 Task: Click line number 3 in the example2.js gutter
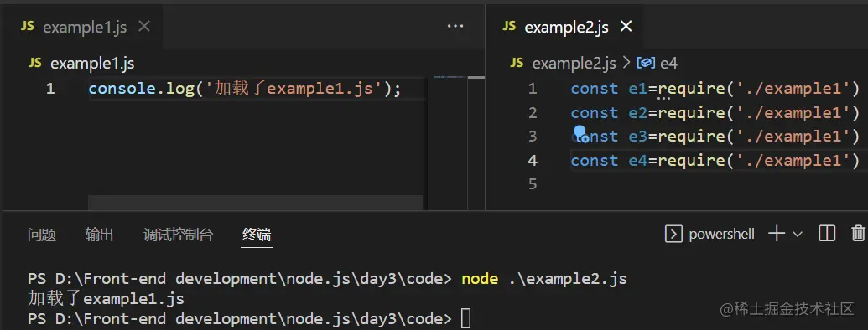coord(533,136)
